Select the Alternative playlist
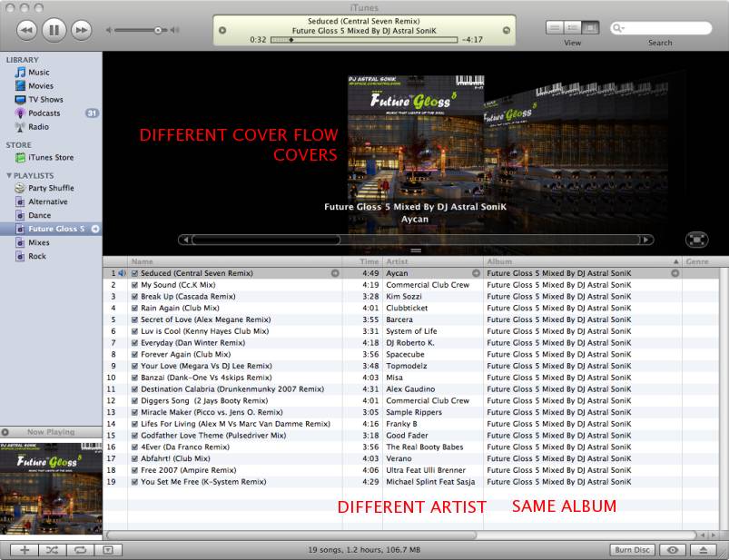729x560 pixels. coord(48,201)
